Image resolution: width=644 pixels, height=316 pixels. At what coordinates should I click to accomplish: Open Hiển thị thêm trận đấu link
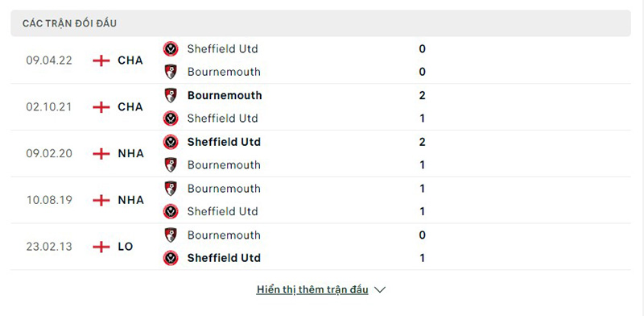click(x=312, y=289)
